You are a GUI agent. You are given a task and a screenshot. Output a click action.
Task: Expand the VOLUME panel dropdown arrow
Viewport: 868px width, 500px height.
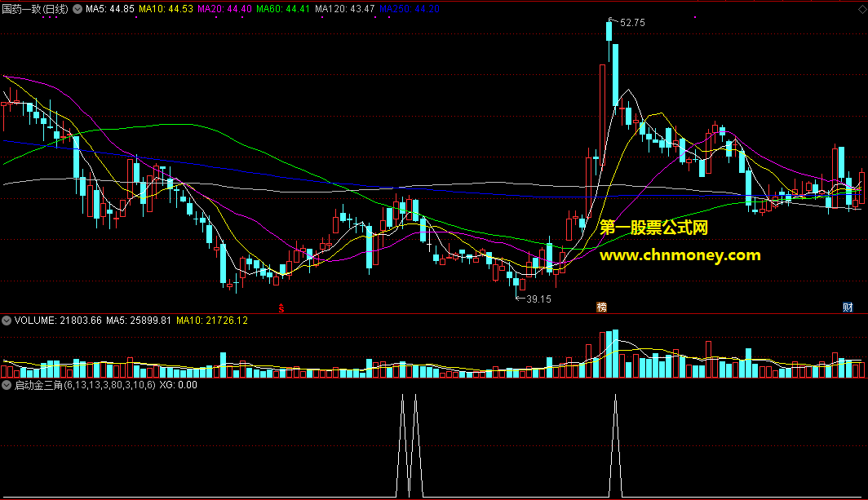click(7, 321)
